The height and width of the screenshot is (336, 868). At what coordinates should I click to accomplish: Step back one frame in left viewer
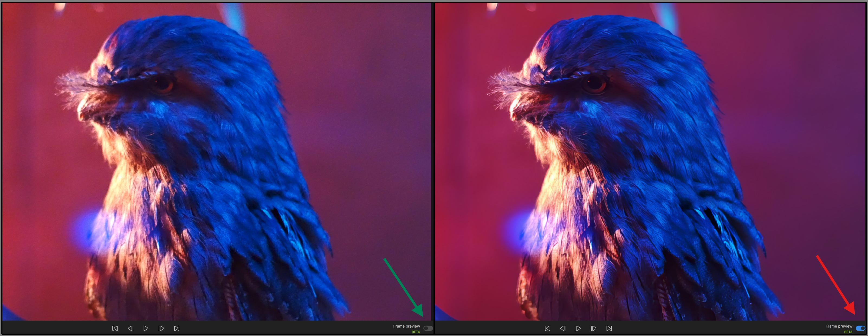click(x=130, y=328)
